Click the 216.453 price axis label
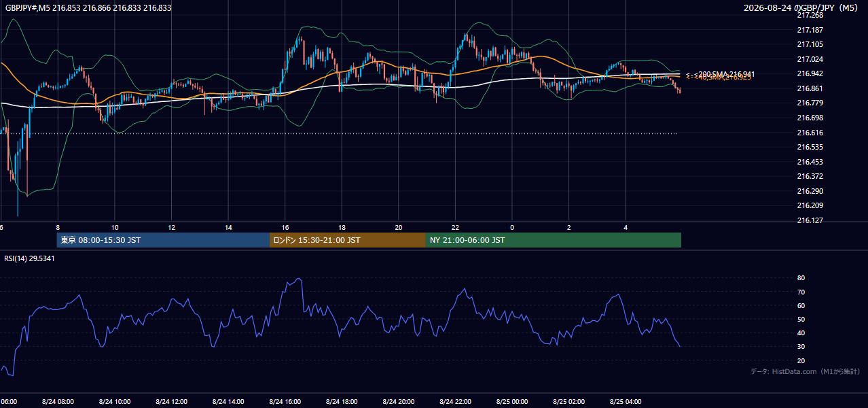Screen dimensions: 868x408 click(x=810, y=162)
